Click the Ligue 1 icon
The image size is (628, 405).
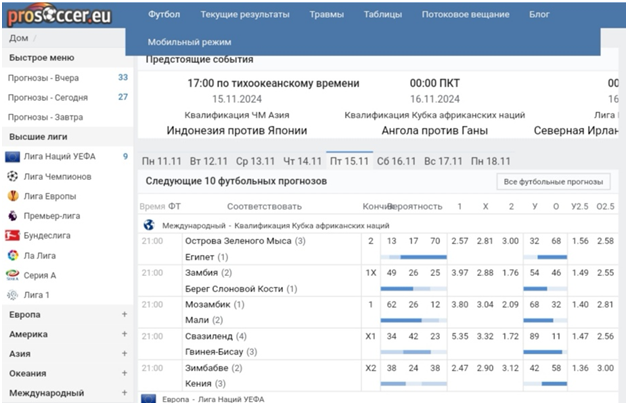tap(13, 295)
